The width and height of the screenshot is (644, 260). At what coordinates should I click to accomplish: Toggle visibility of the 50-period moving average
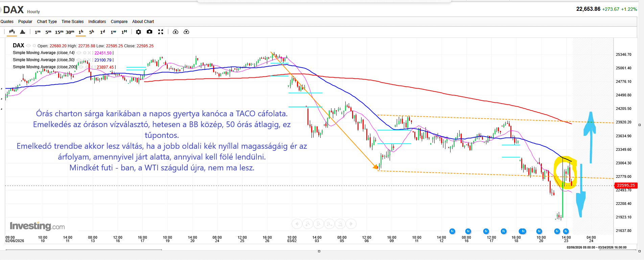[x=78, y=60]
